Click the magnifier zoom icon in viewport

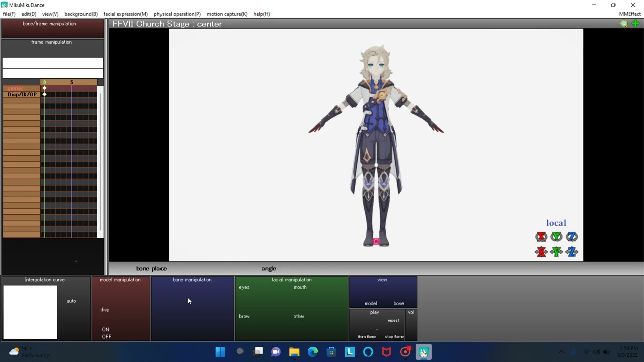(x=624, y=24)
